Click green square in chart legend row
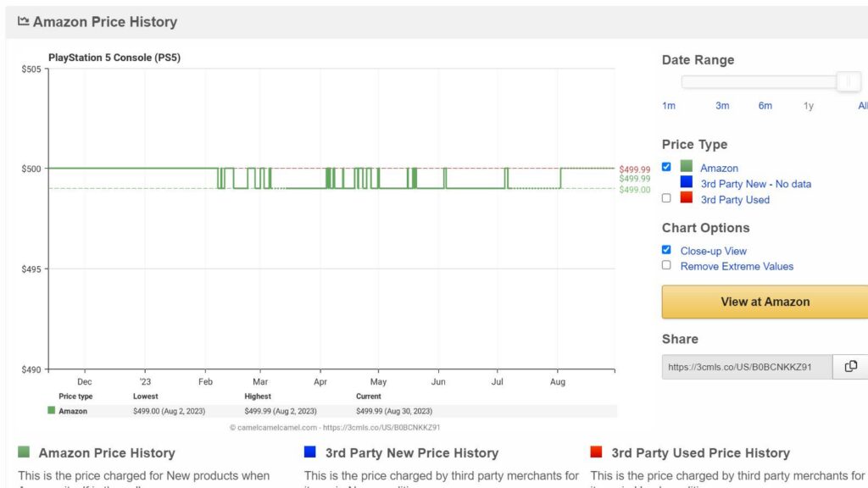 pos(52,411)
